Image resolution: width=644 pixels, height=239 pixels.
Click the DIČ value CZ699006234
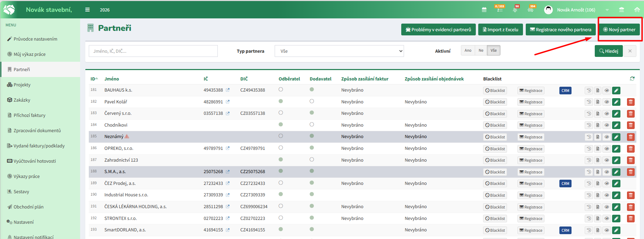pyautogui.click(x=254, y=206)
